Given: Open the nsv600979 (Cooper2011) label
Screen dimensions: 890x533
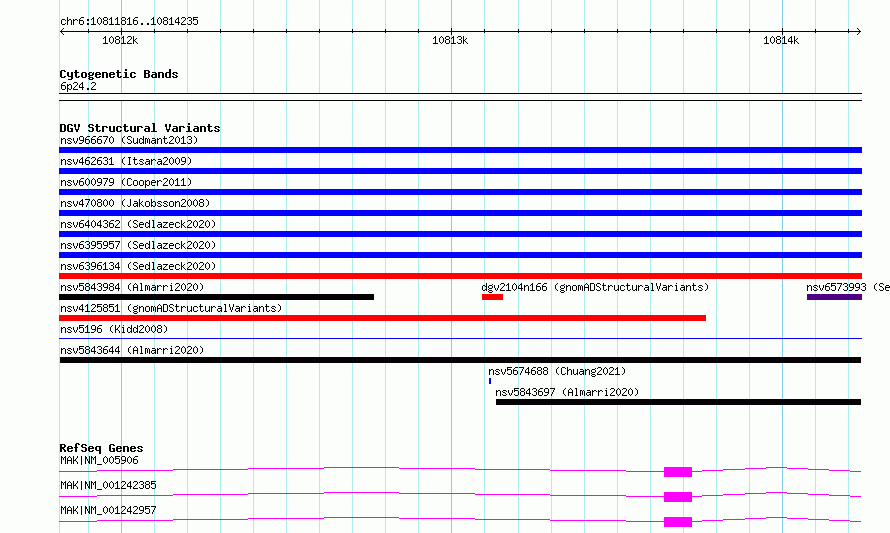Looking at the screenshot, I should click(126, 182).
